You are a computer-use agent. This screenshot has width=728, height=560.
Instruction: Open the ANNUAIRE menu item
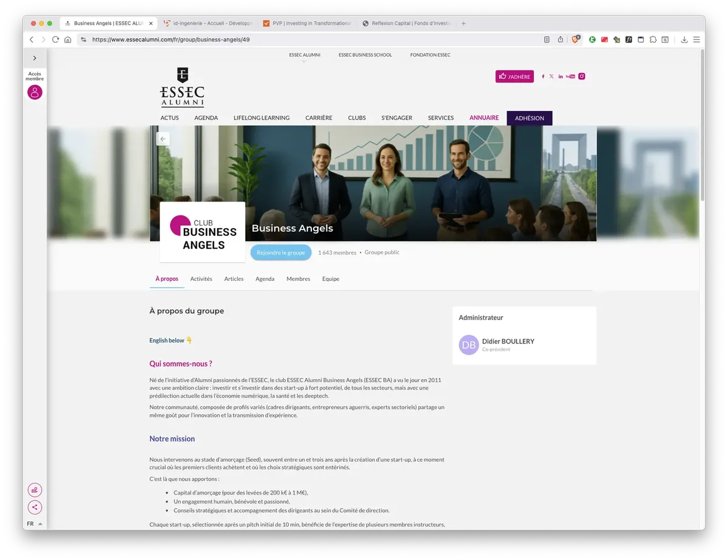pyautogui.click(x=484, y=118)
